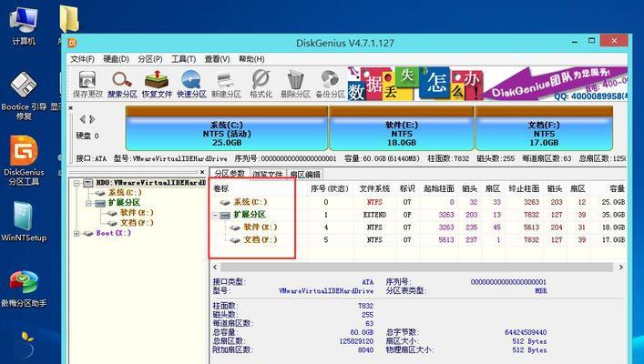
Task: Open the DiskGenius 分区工具 desktop shortcut
Action: (x=24, y=160)
